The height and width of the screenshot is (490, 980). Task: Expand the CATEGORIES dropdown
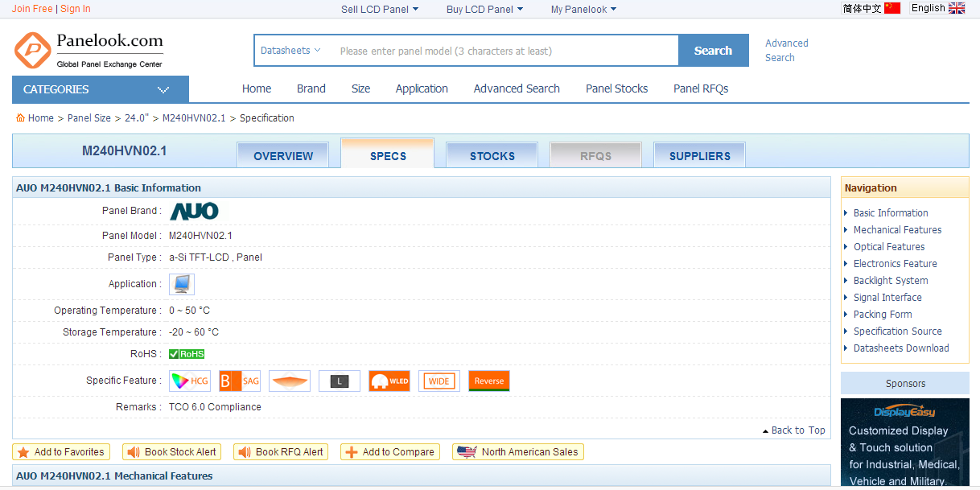pyautogui.click(x=101, y=89)
